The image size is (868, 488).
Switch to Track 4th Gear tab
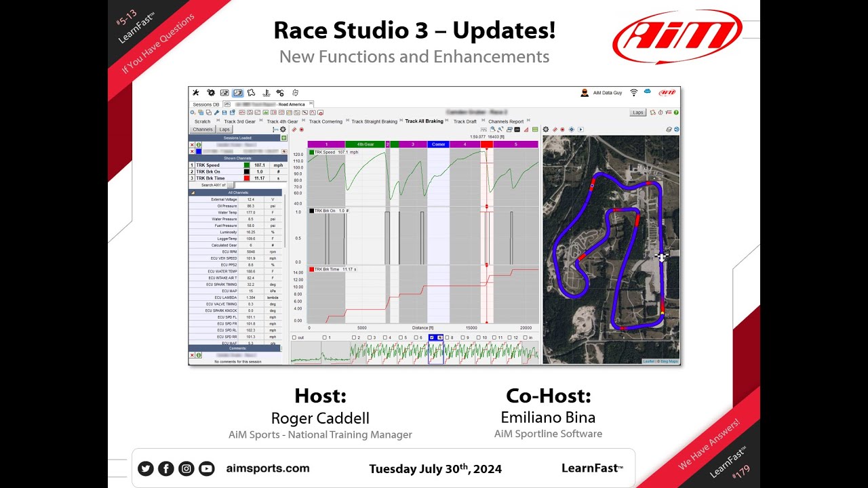(x=282, y=121)
